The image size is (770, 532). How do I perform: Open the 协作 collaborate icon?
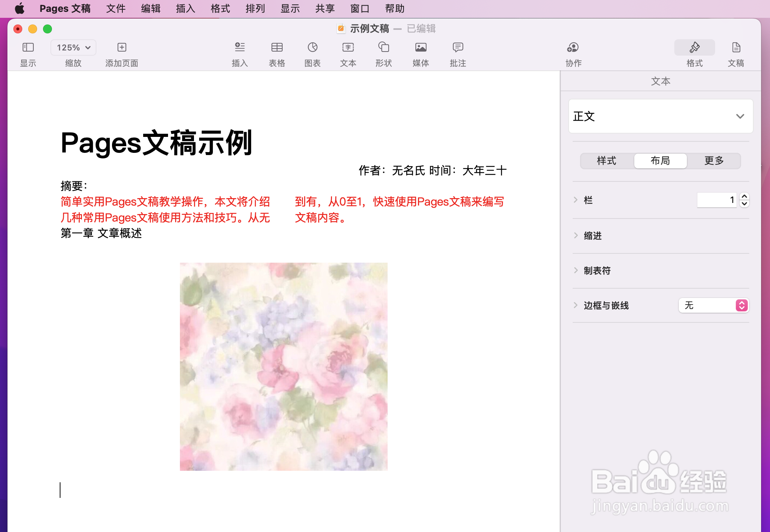click(573, 47)
